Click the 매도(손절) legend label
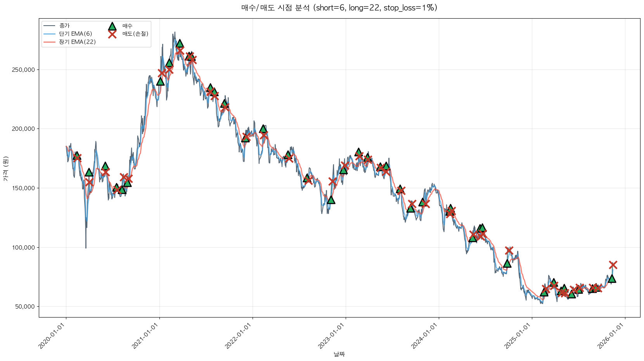Image resolution: width=644 pixels, height=361 pixels. click(135, 34)
